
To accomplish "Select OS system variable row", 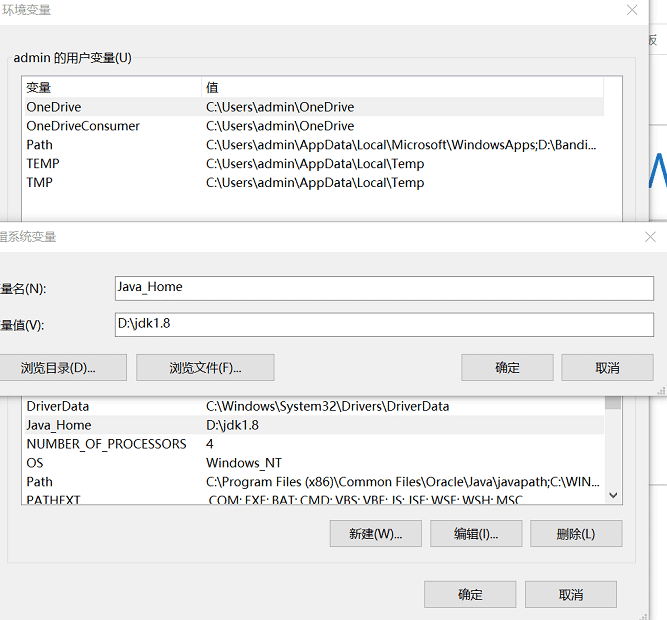I will pos(315,463).
